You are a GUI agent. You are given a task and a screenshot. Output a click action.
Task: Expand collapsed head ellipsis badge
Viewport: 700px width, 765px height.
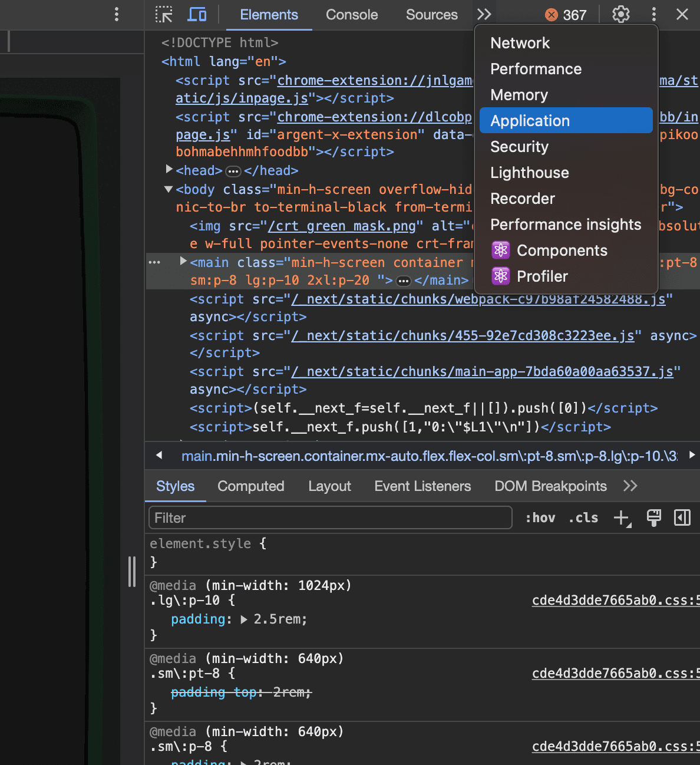(x=234, y=172)
